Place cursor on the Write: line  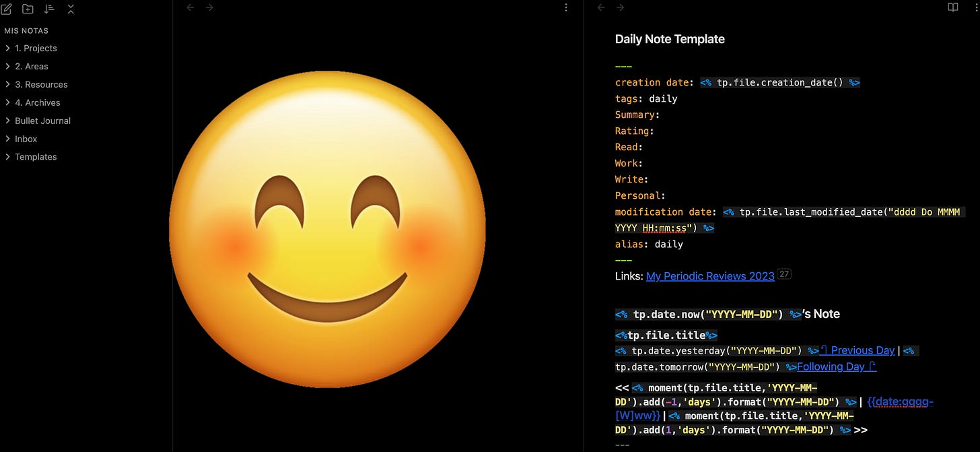(632, 179)
